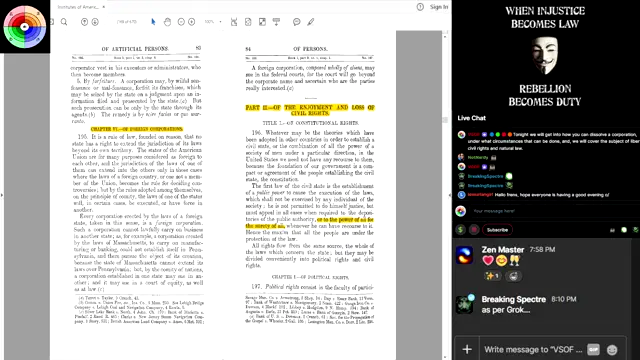Click the fit-to-page view icon
The image size is (640, 360).
coord(234,22)
